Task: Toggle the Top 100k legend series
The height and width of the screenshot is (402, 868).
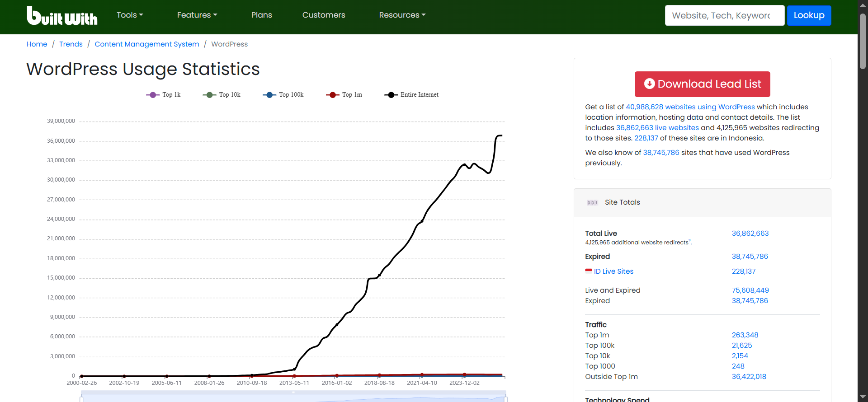Action: (x=283, y=95)
